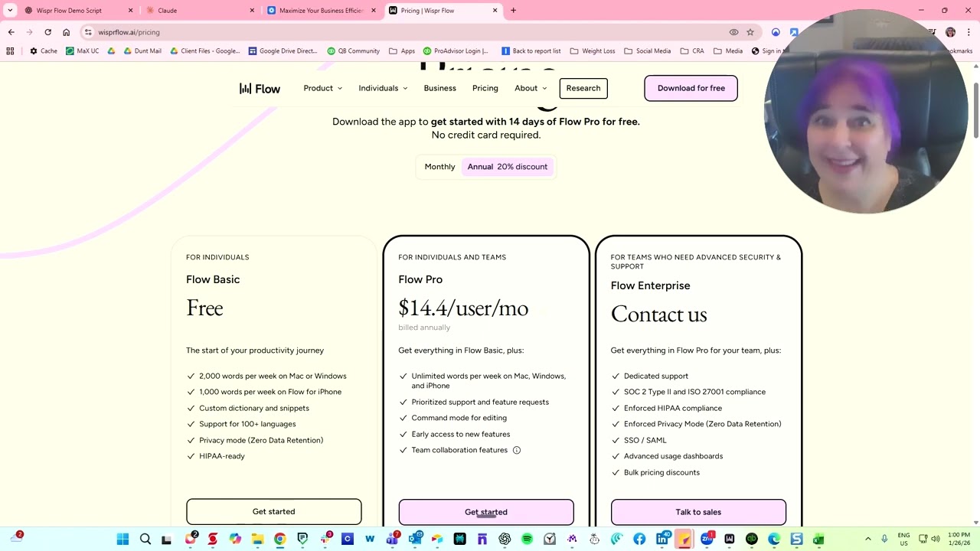The image size is (980, 551).
Task: Open Microsoft Edge from taskbar
Action: pos(774,540)
